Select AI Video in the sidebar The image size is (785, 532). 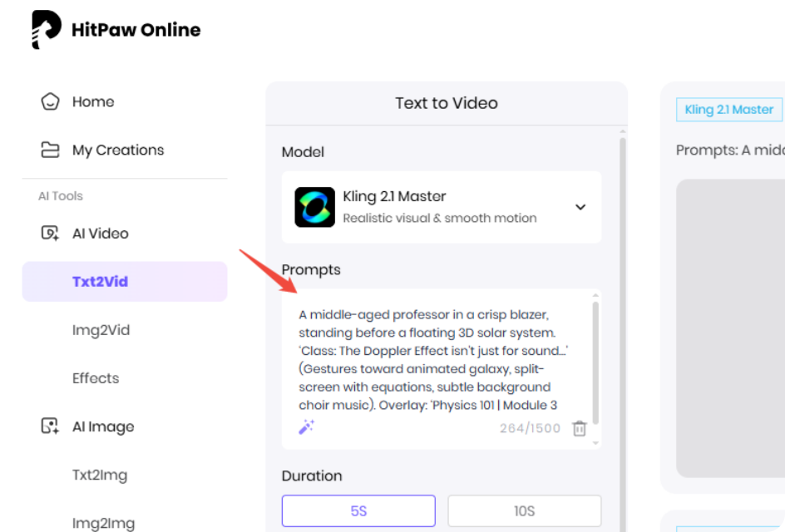[100, 234]
